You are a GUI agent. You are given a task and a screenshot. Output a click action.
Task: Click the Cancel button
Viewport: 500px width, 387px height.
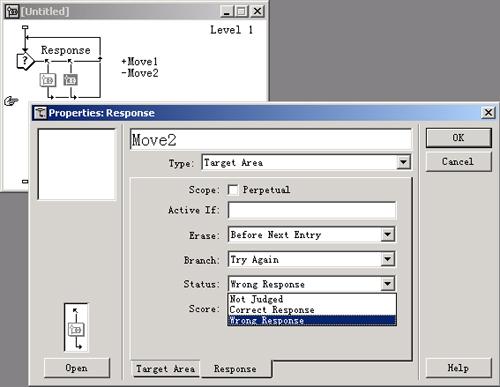[458, 162]
